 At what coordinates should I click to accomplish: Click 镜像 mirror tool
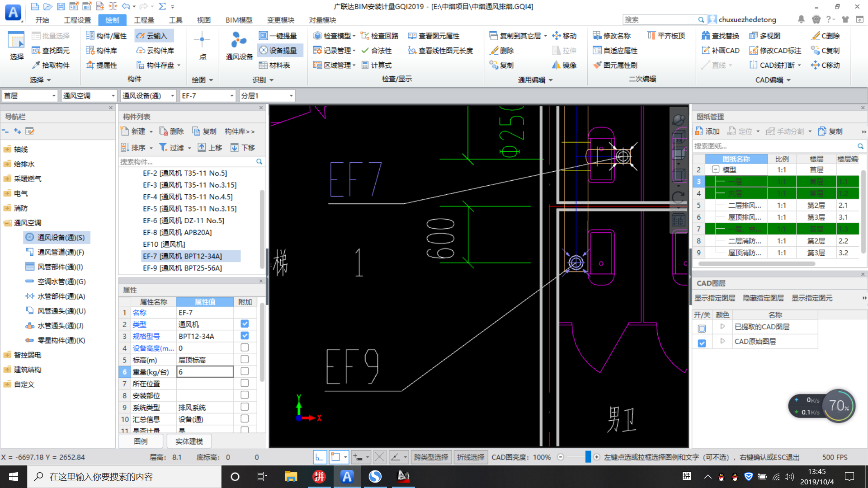pyautogui.click(x=564, y=65)
